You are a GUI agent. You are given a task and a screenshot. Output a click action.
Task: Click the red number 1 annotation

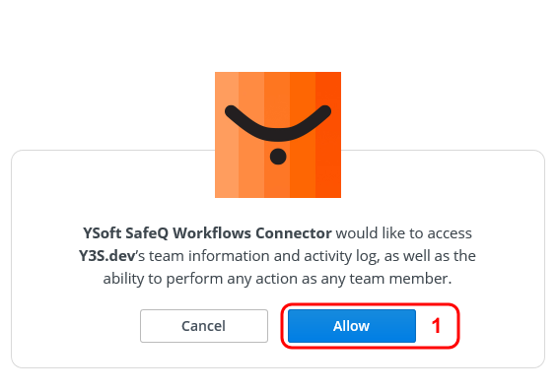437,326
